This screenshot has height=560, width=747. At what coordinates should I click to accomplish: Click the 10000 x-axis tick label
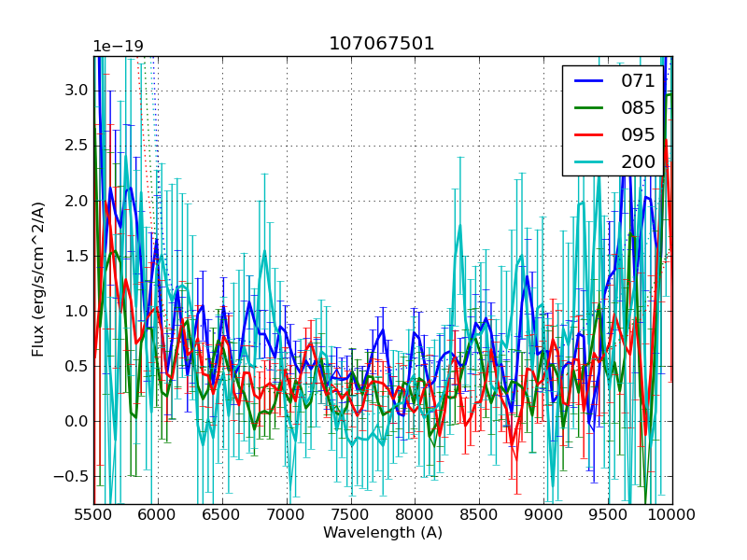672,515
